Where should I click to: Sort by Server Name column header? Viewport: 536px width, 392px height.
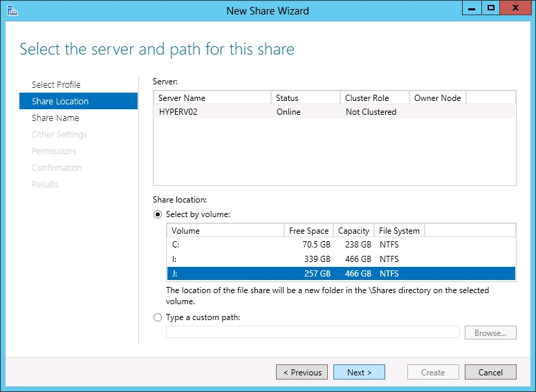click(x=212, y=98)
